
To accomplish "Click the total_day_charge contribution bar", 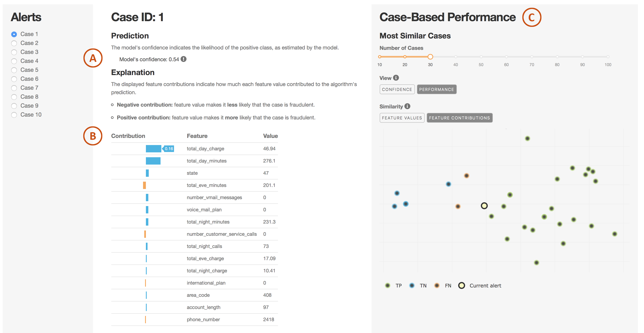I will pyautogui.click(x=153, y=149).
